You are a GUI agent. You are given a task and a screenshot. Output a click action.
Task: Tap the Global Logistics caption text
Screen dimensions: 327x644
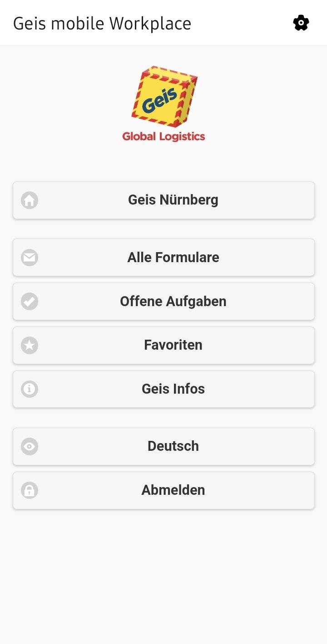click(163, 137)
